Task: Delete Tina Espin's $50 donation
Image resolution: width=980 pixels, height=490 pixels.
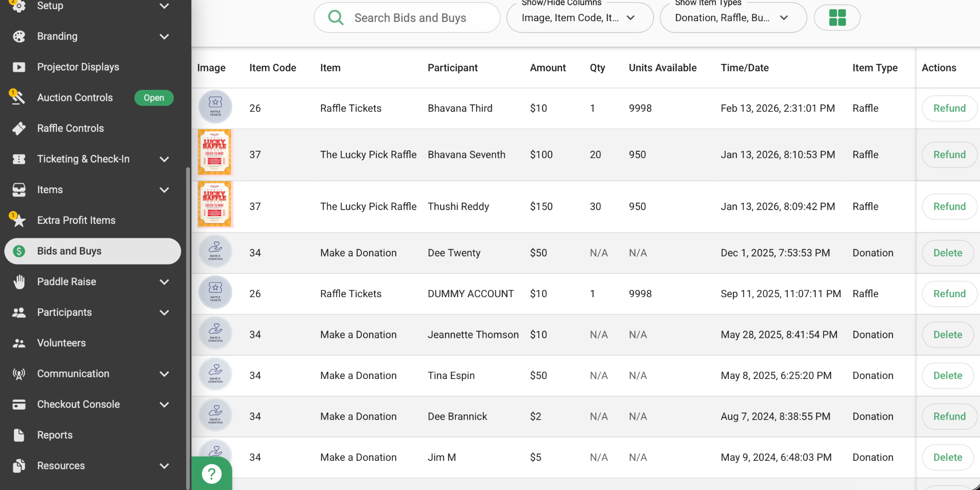Action: pos(947,376)
